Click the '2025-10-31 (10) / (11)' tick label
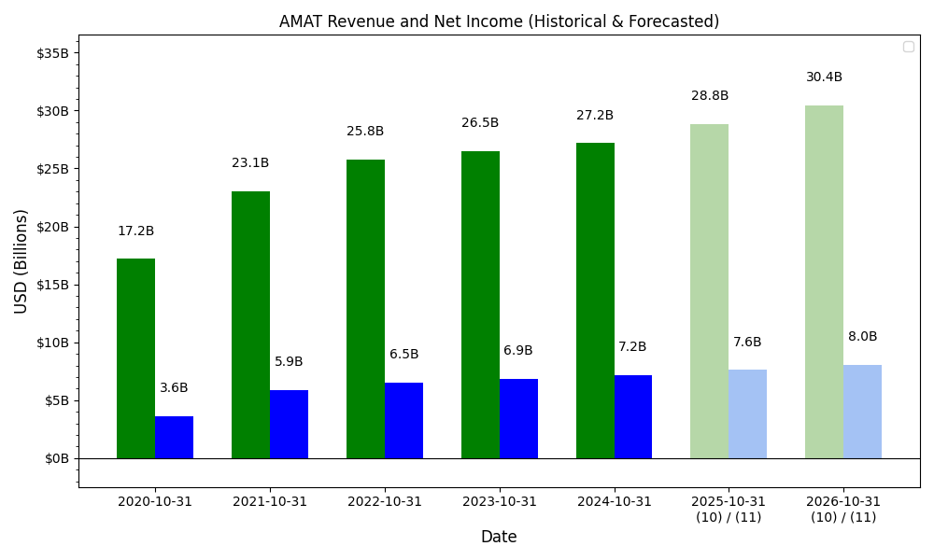Screen dimensions: 934x560 [729, 510]
